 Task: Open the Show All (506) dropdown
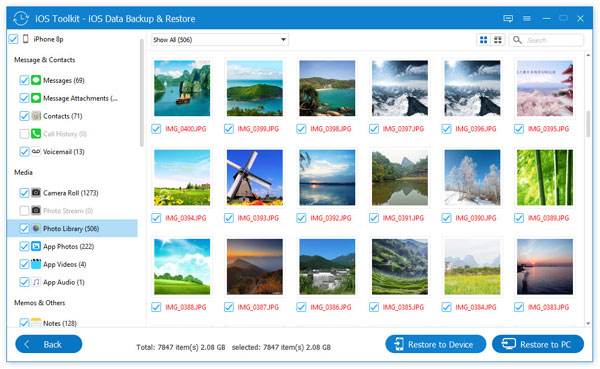pos(220,40)
